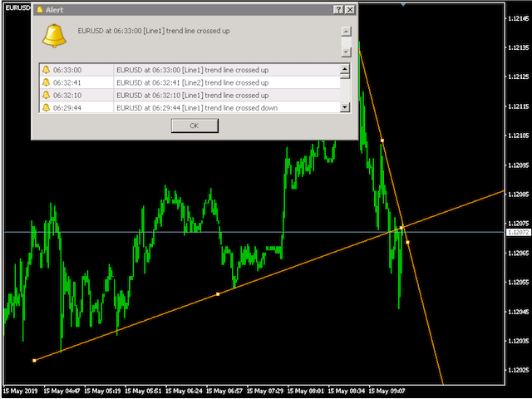Click the 1.12072 current price label on axis
The image size is (532, 399).
click(x=518, y=232)
